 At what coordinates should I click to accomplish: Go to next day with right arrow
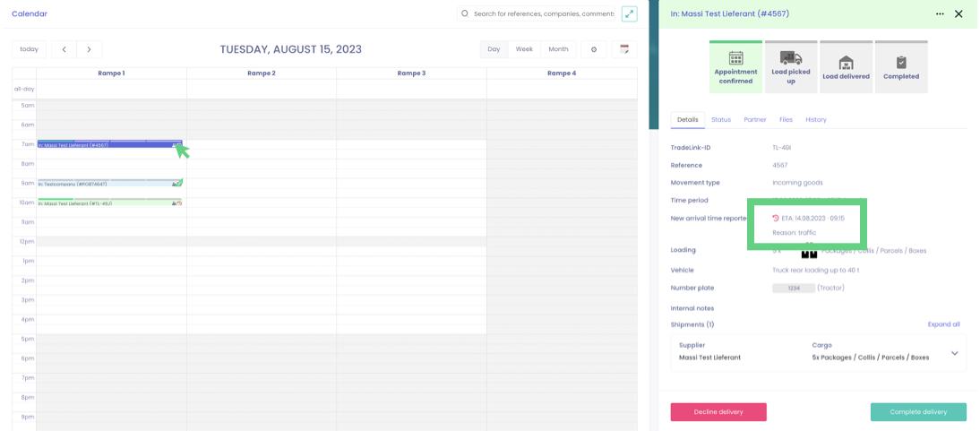89,49
